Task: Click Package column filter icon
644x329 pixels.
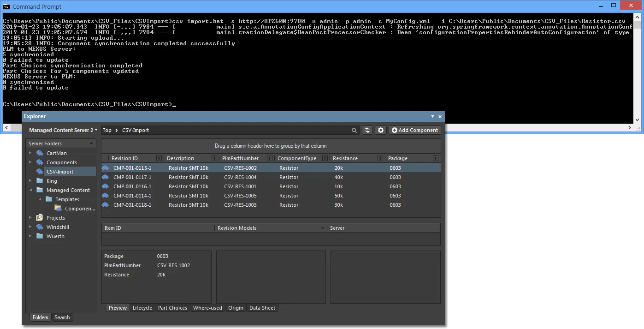Action: (x=436, y=158)
